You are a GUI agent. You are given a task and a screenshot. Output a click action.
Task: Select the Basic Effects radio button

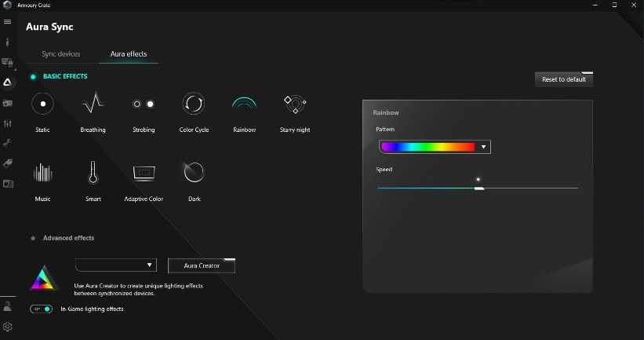33,77
